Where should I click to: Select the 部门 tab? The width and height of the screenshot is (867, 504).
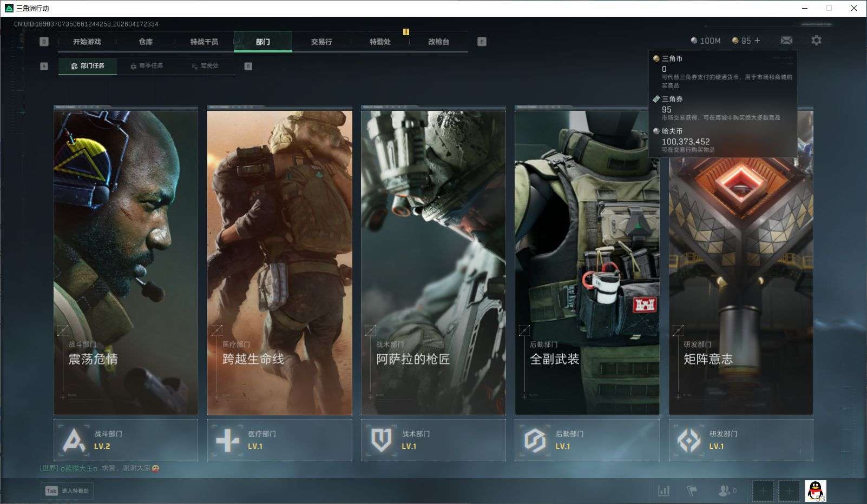click(x=263, y=42)
